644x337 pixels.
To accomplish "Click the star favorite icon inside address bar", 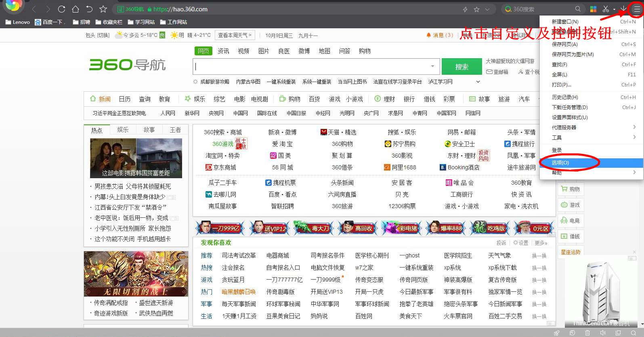I will [x=476, y=9].
